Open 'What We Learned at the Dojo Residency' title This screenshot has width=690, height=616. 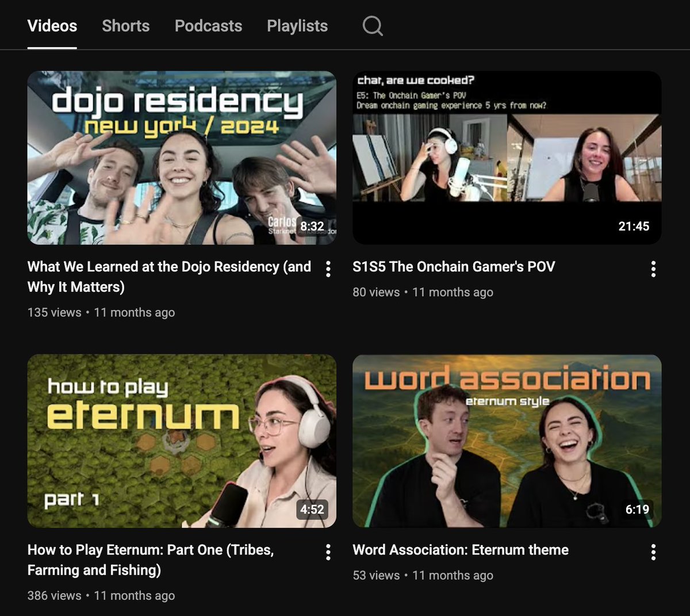click(170, 277)
